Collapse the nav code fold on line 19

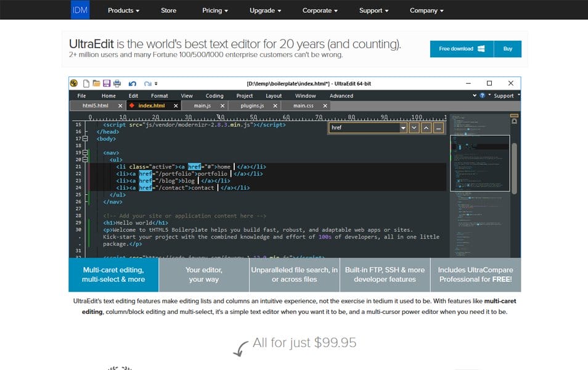[85, 153]
